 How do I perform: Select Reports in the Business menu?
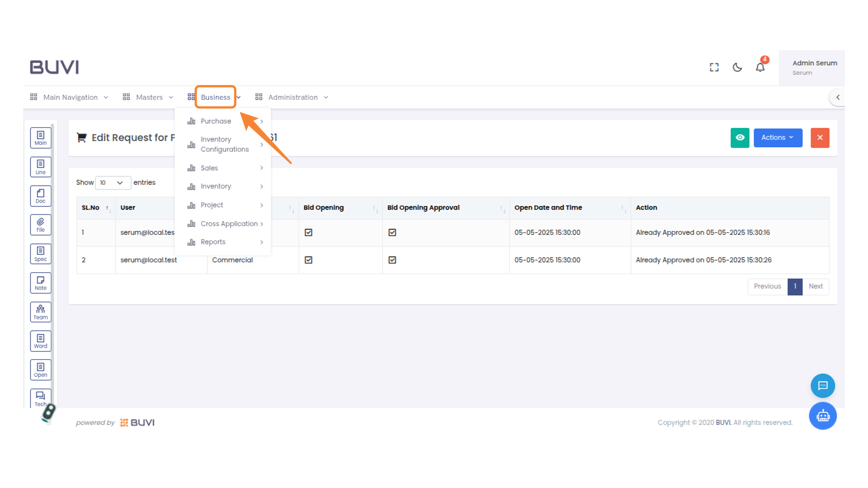click(213, 242)
